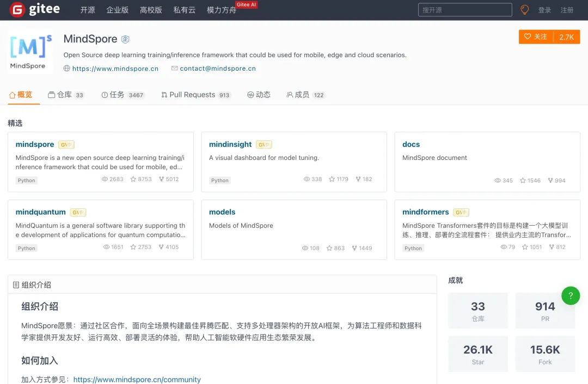Click the 搜开源 search input field
The width and height of the screenshot is (588, 384).
point(464,9)
